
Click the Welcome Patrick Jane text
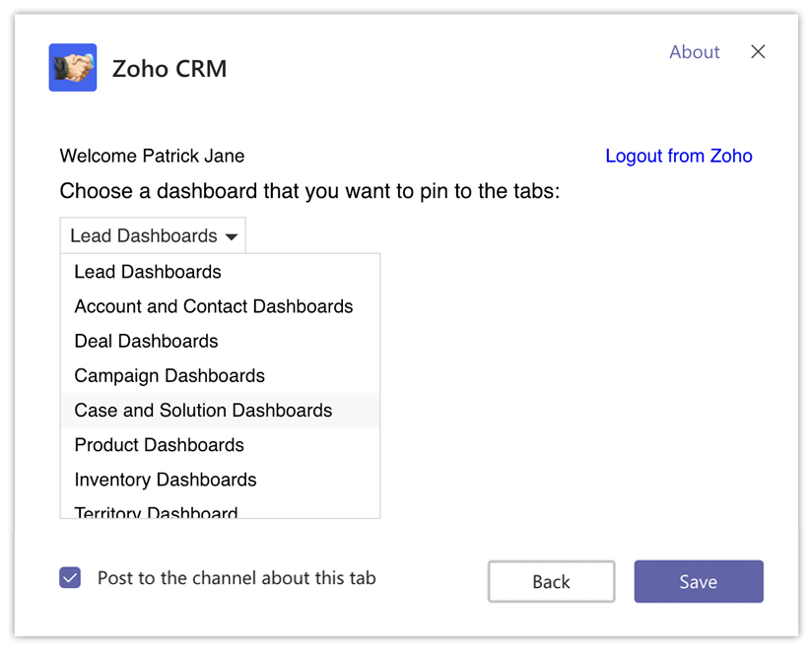point(152,156)
